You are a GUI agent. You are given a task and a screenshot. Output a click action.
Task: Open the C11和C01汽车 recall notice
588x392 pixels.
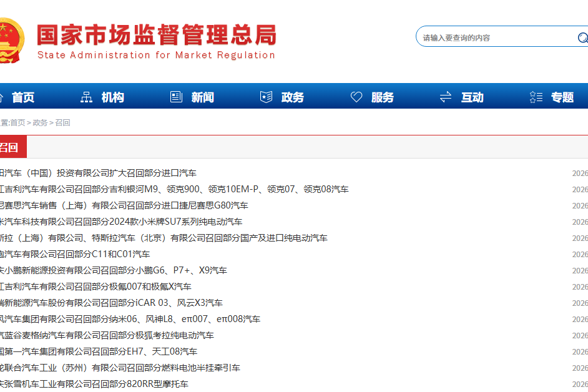pos(75,254)
